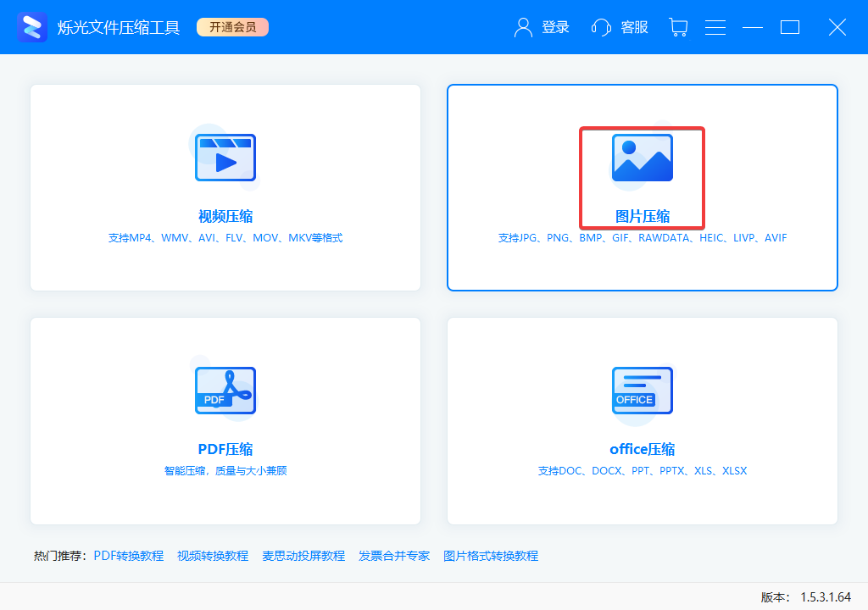The height and width of the screenshot is (610, 868).
Task: Click the customer service headset icon
Action: 601,27
